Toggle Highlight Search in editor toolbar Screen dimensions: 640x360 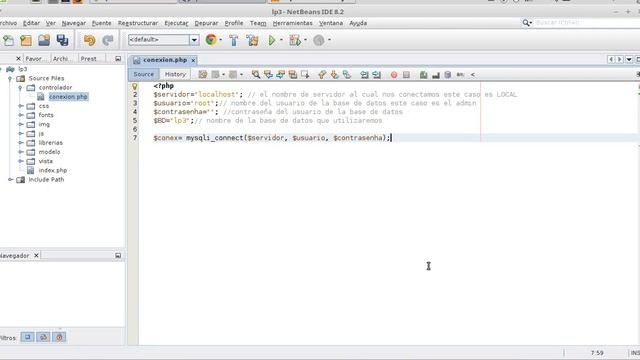coord(293,74)
